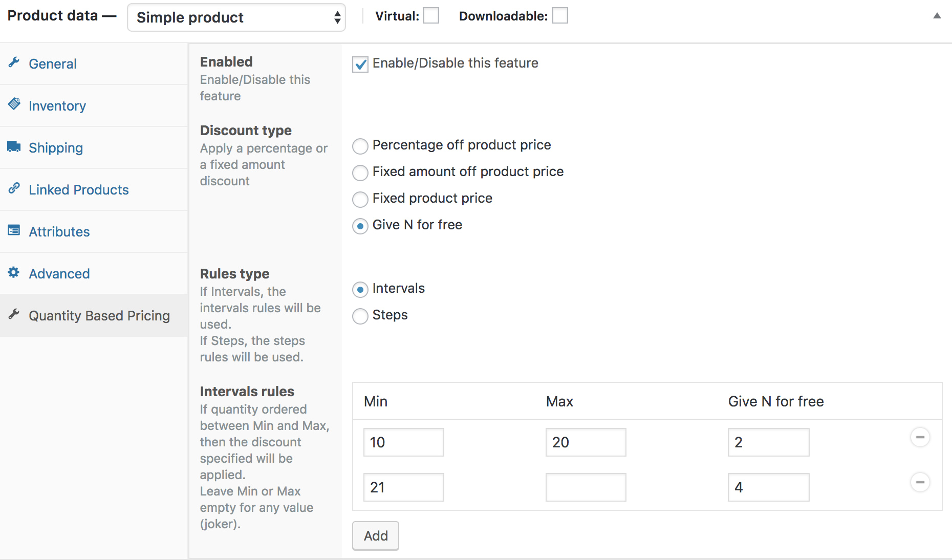Image resolution: width=952 pixels, height=560 pixels.
Task: Click the Shipping truck icon
Action: [14, 146]
